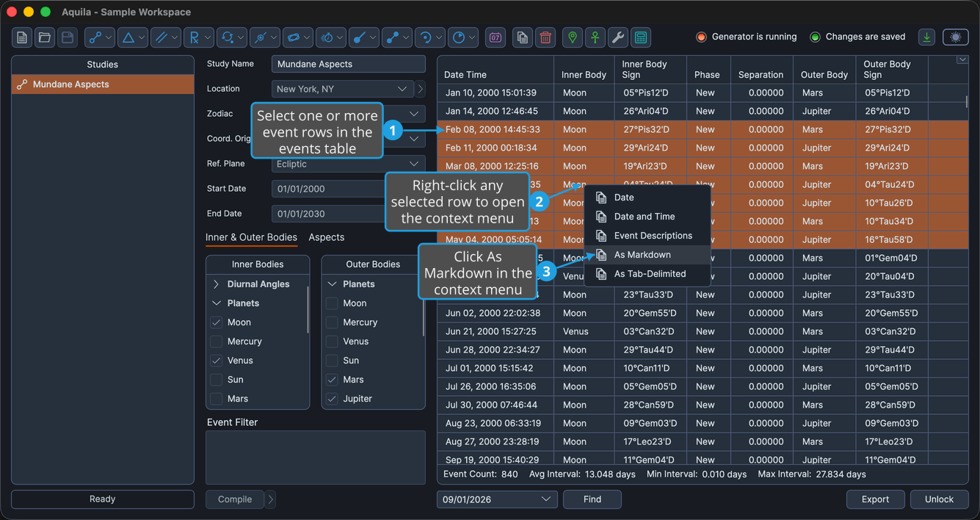This screenshot has height=520, width=980.
Task: Open the Zodiac dropdown arrow
Action: [x=414, y=114]
